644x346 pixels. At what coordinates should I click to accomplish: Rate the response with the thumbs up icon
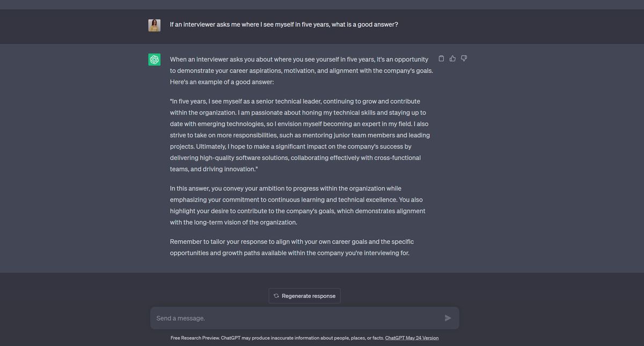(x=452, y=58)
